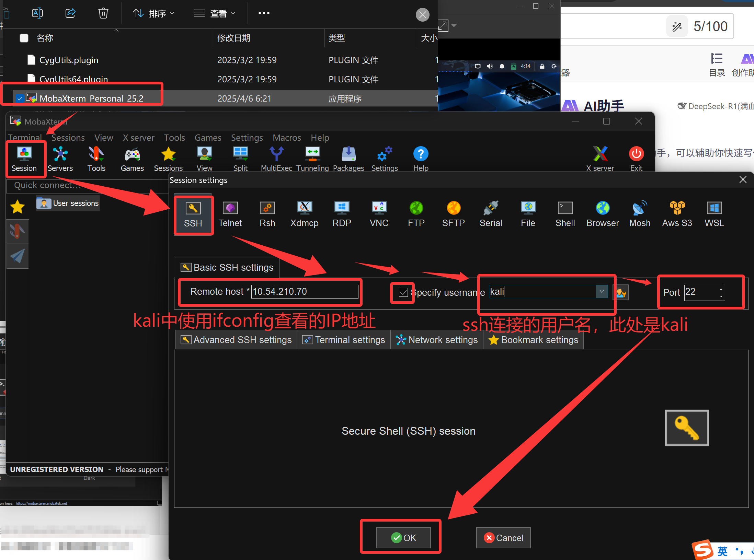Switch to Network settings tab
The width and height of the screenshot is (754, 560).
pos(437,340)
